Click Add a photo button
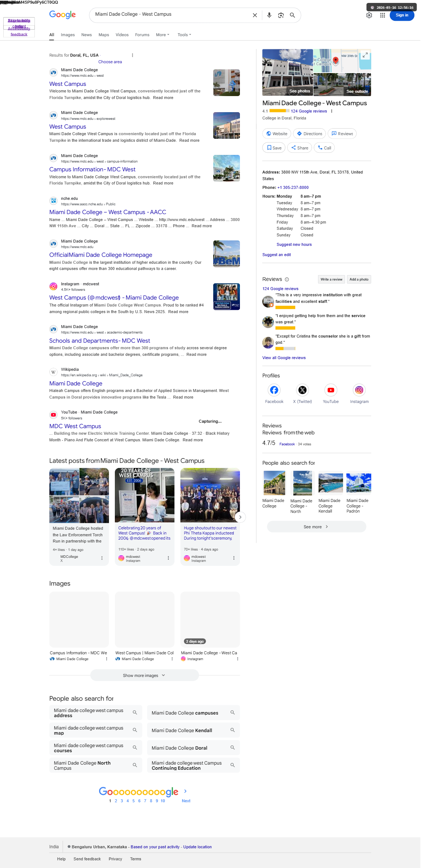The image size is (425, 868). [359, 279]
